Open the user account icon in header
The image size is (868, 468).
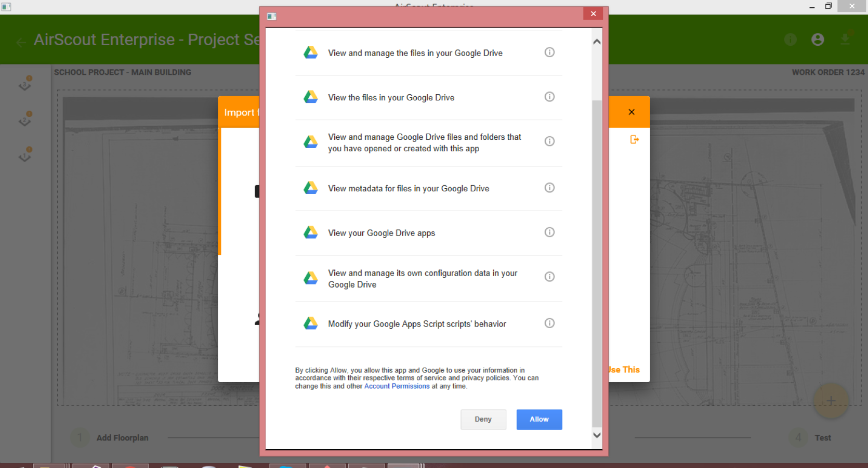click(818, 40)
